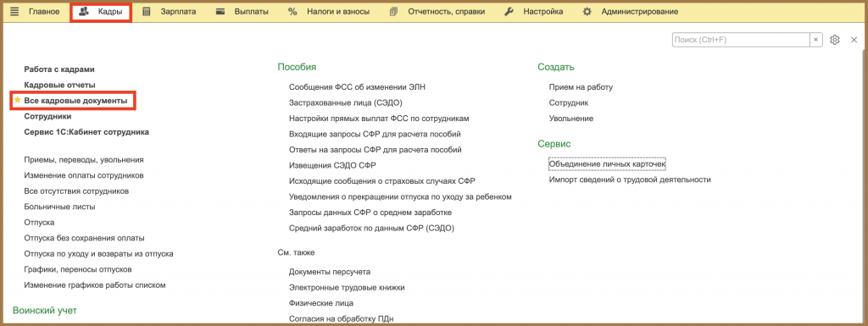868x326 pixels.
Task: Clear the search field with its x button
Action: (816, 40)
